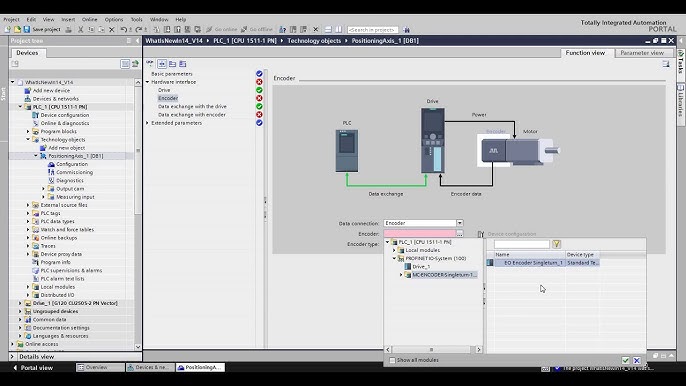Cancel selection with the X icon in popup
This screenshot has width=686, height=386.
[637, 360]
